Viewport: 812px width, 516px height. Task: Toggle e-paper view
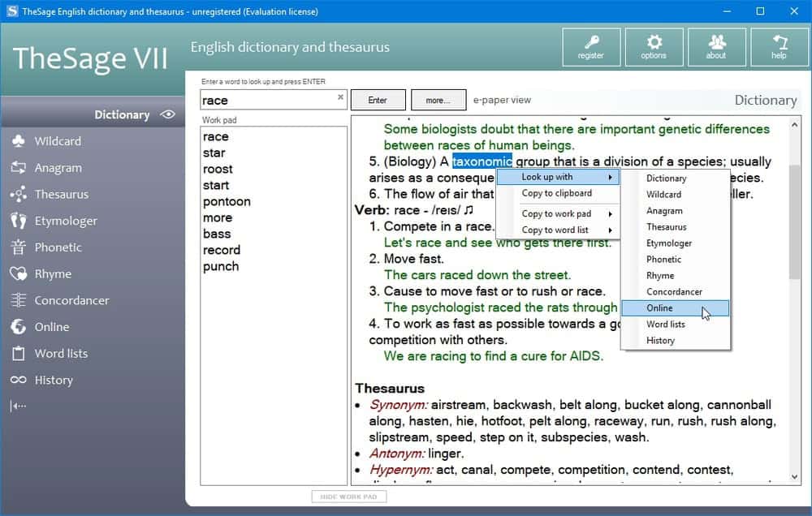[x=502, y=100]
